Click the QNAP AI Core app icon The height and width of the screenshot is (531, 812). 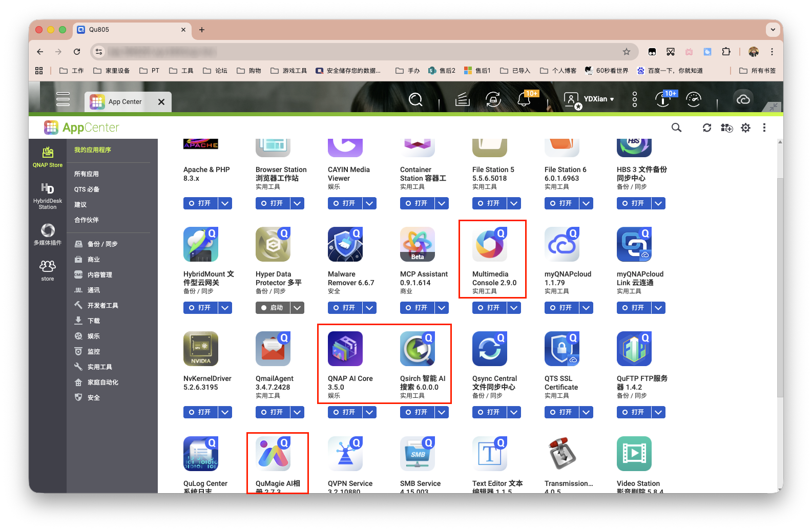[x=345, y=349]
